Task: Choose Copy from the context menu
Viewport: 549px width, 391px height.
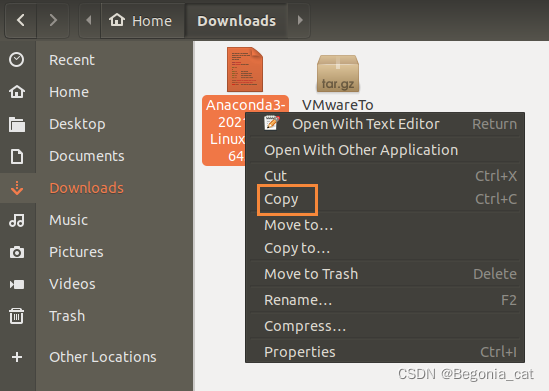Action: click(x=385, y=199)
